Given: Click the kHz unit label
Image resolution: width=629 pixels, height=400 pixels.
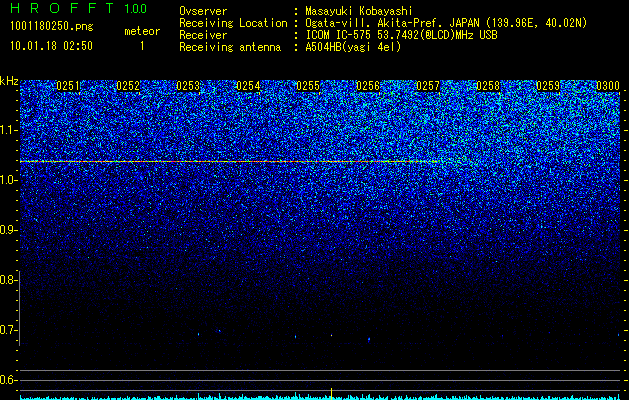Looking at the screenshot, I should tap(9, 81).
